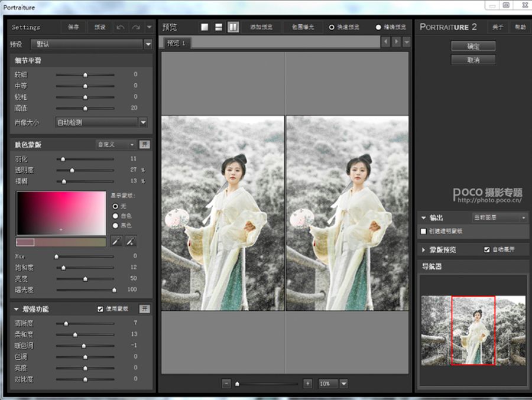Select 黑色 black mask display

[x=115, y=225]
